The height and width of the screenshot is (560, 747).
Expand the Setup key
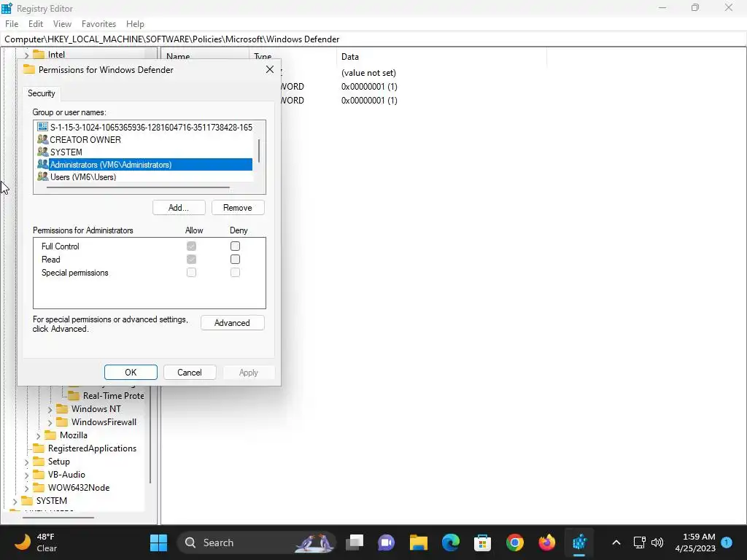click(27, 462)
